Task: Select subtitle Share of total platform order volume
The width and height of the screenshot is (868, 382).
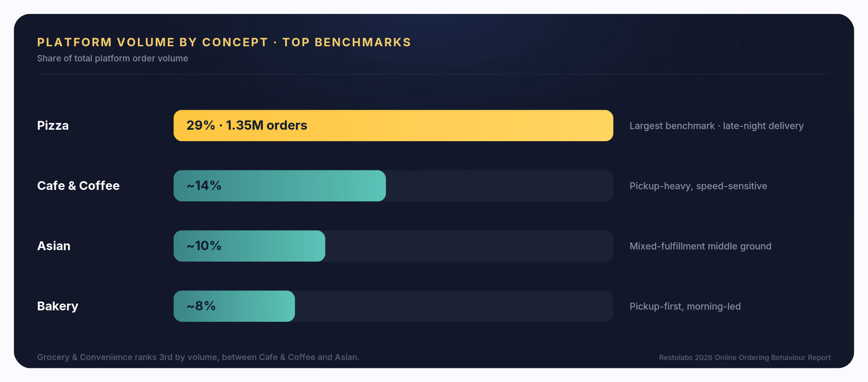Action: pyautogui.click(x=113, y=59)
